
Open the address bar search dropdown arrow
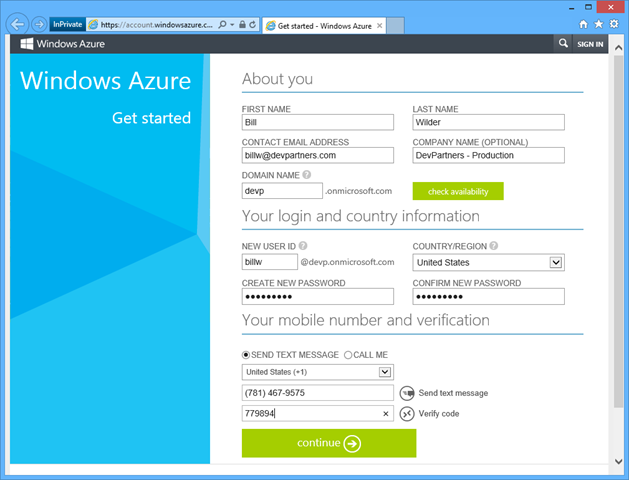[x=232, y=23]
